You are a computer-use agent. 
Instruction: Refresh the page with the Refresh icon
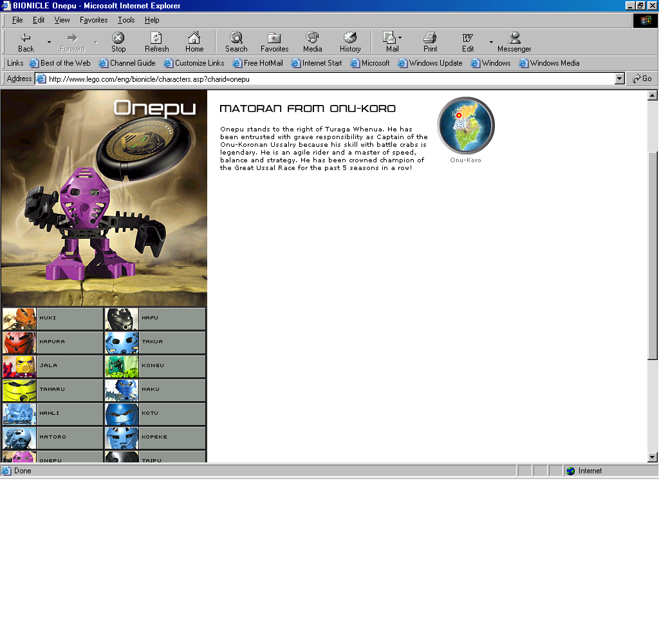pos(156,38)
